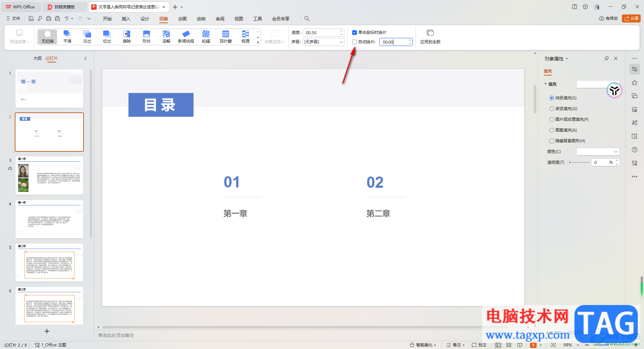Select 图案填充 pattern fill option

tap(552, 130)
